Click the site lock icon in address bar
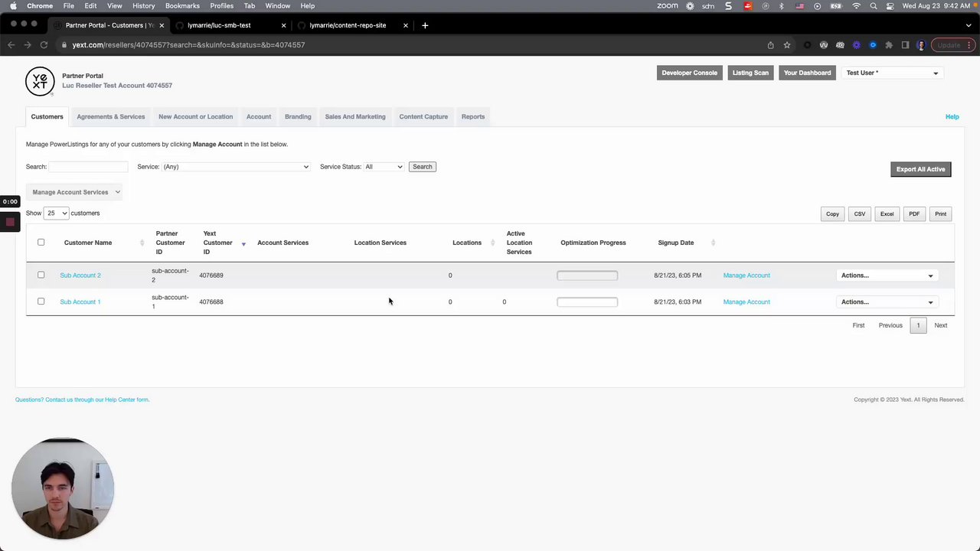This screenshot has width=980, height=551. point(64,45)
